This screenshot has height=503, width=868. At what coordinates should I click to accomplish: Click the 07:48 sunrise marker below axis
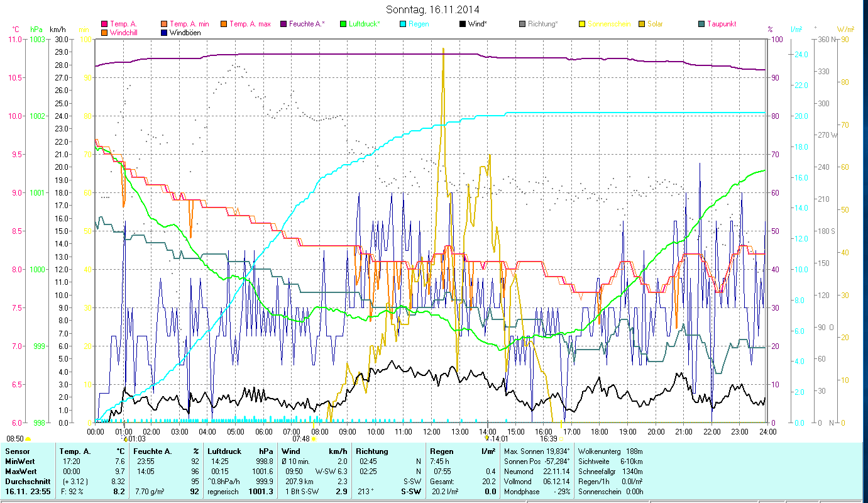[x=301, y=439]
